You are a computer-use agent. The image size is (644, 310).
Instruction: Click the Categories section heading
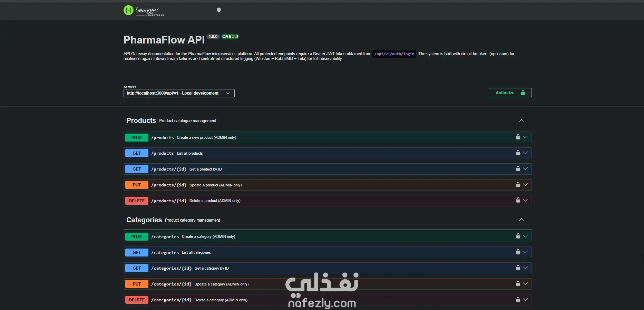point(144,220)
